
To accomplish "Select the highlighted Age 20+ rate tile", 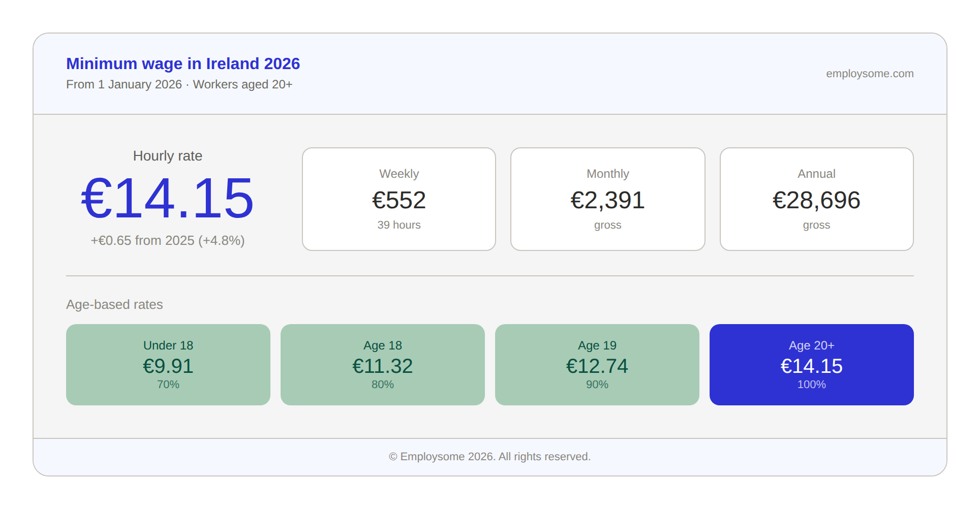I will 811,364.
